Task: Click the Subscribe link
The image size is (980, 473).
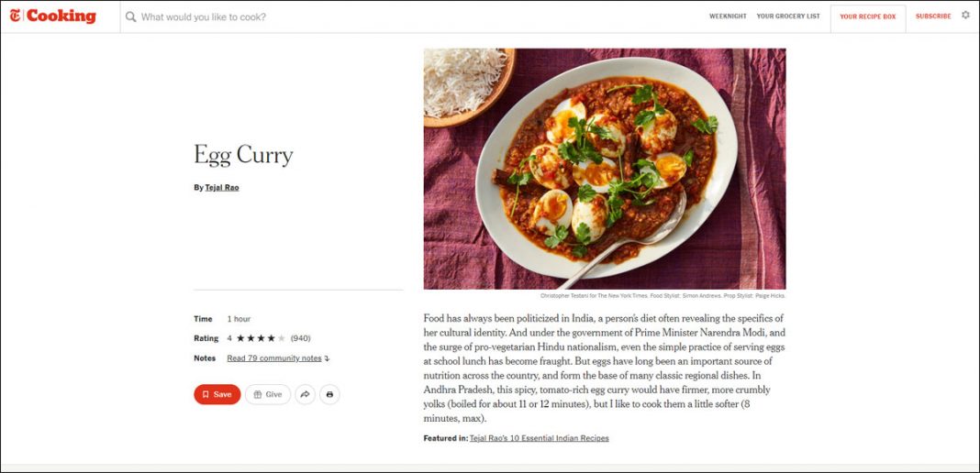Action: 933,16
